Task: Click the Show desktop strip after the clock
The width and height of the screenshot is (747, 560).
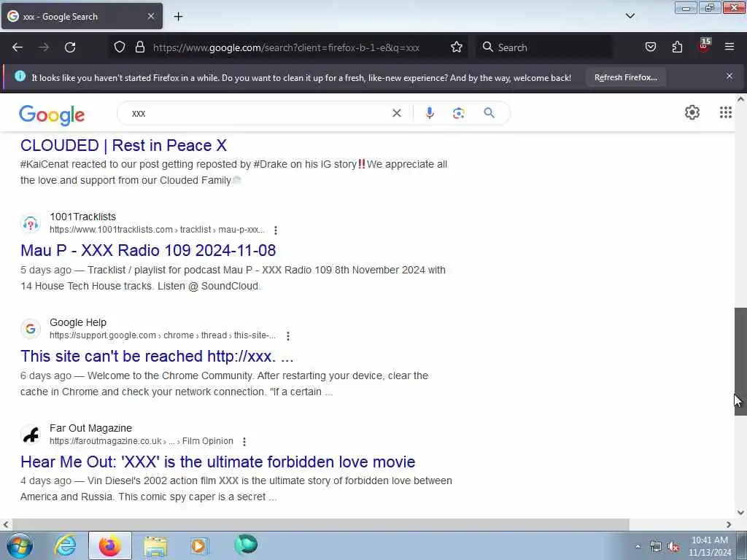Action: click(x=742, y=545)
